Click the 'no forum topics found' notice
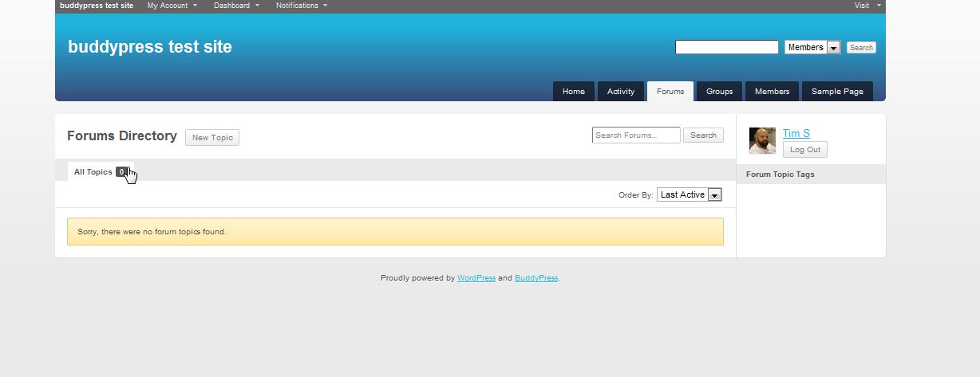Screen dimensions: 980x377 pyautogui.click(x=395, y=232)
